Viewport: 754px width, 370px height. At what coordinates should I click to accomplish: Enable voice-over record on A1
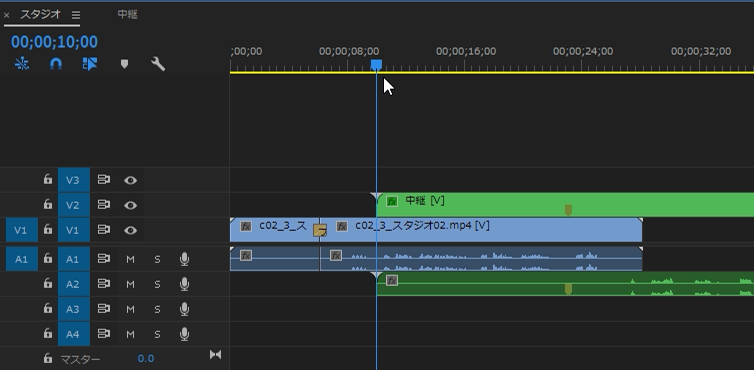[184, 259]
